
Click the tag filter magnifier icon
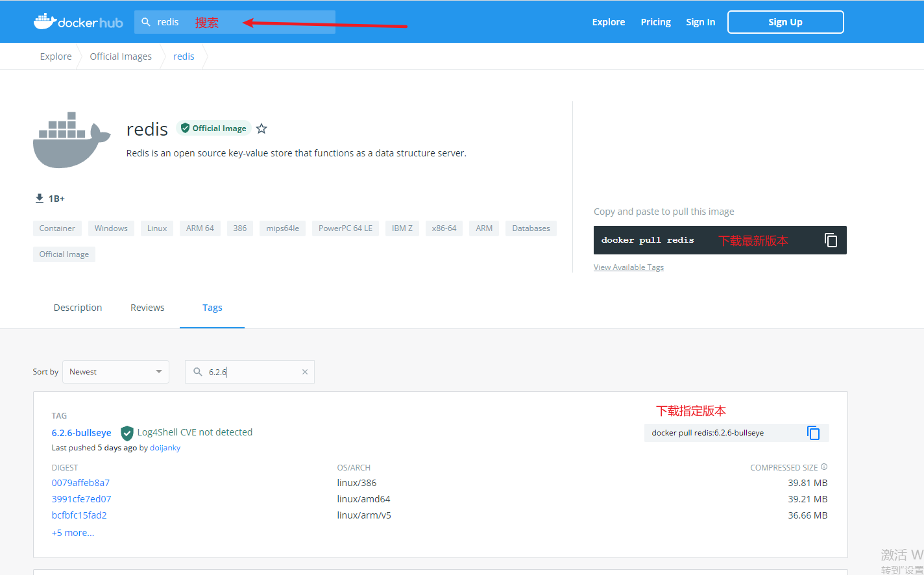click(x=198, y=372)
